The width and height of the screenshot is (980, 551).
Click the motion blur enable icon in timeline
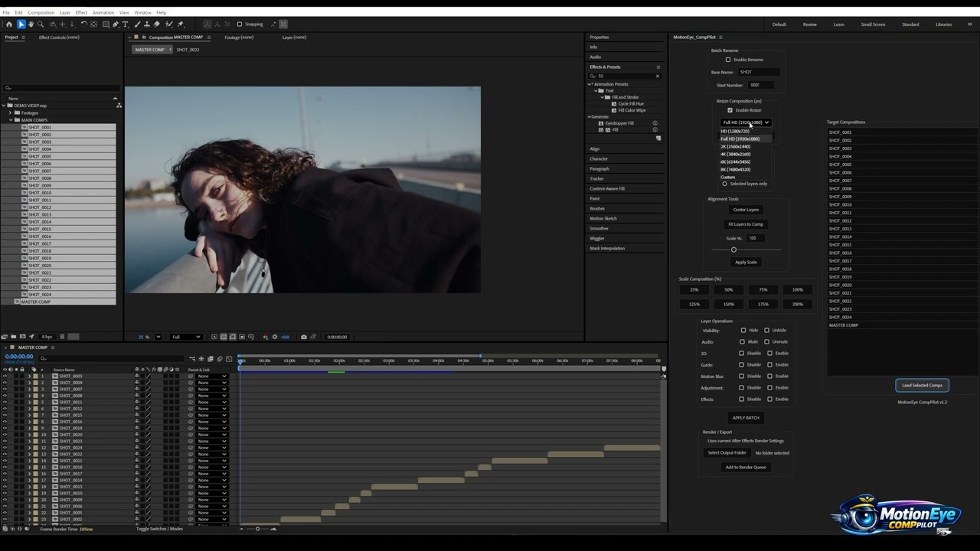click(x=220, y=359)
